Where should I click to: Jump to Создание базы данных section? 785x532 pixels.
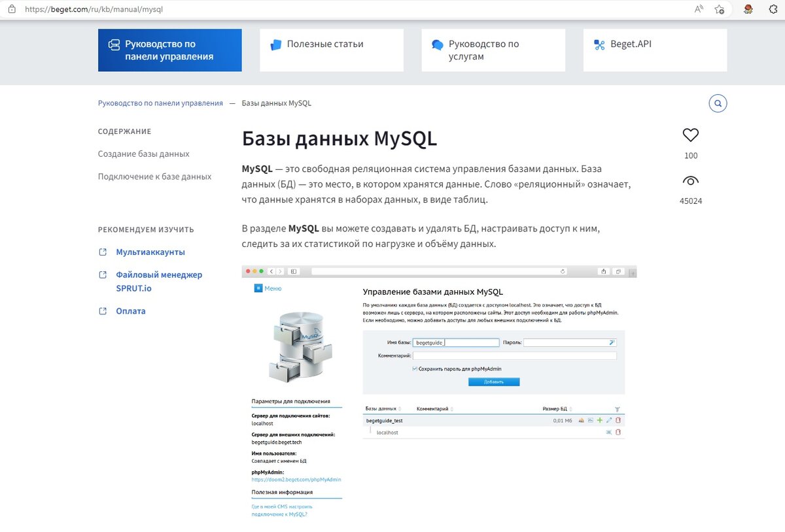144,154
